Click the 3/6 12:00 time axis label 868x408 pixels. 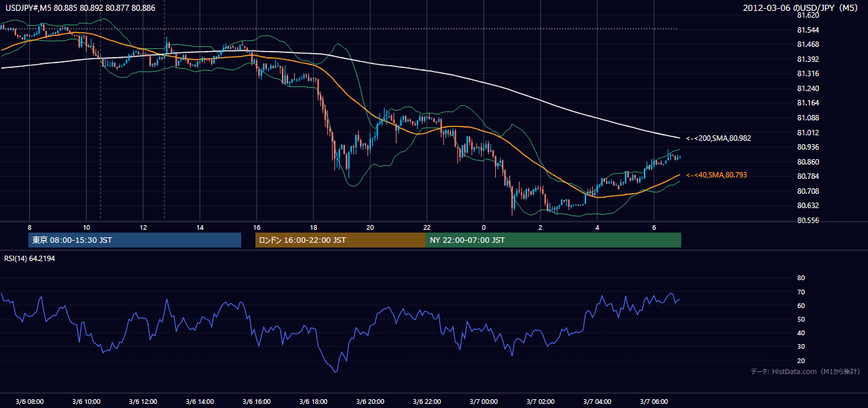point(143,401)
